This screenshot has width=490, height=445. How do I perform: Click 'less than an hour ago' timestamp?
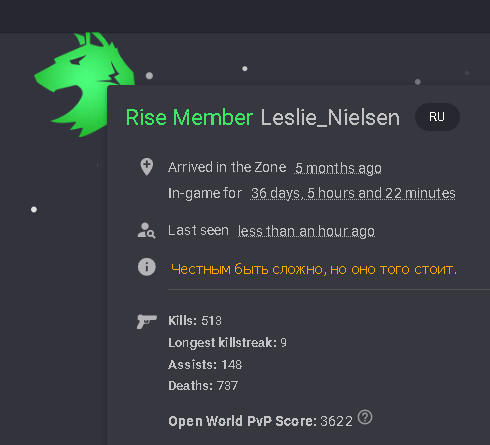306,231
